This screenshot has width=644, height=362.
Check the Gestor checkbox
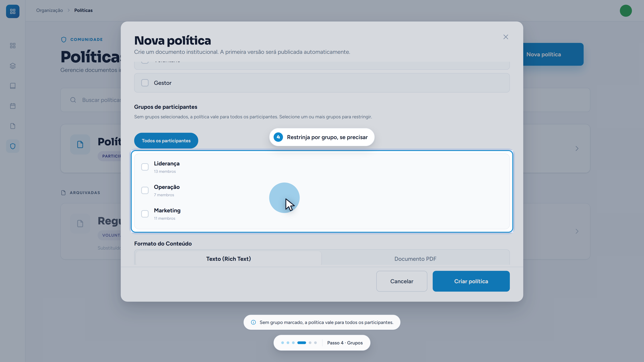pyautogui.click(x=145, y=83)
